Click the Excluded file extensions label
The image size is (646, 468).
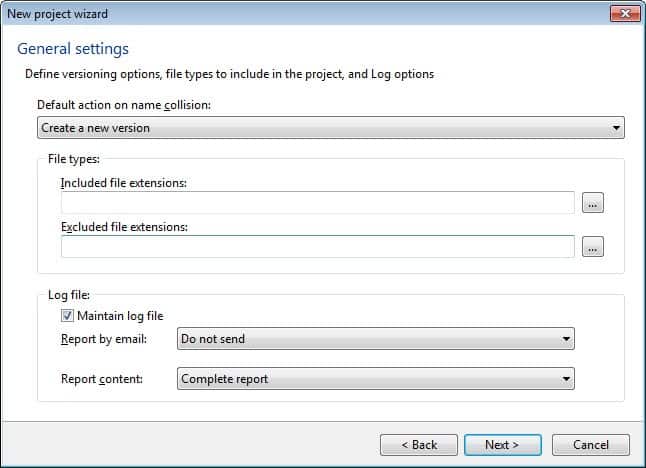(x=124, y=227)
